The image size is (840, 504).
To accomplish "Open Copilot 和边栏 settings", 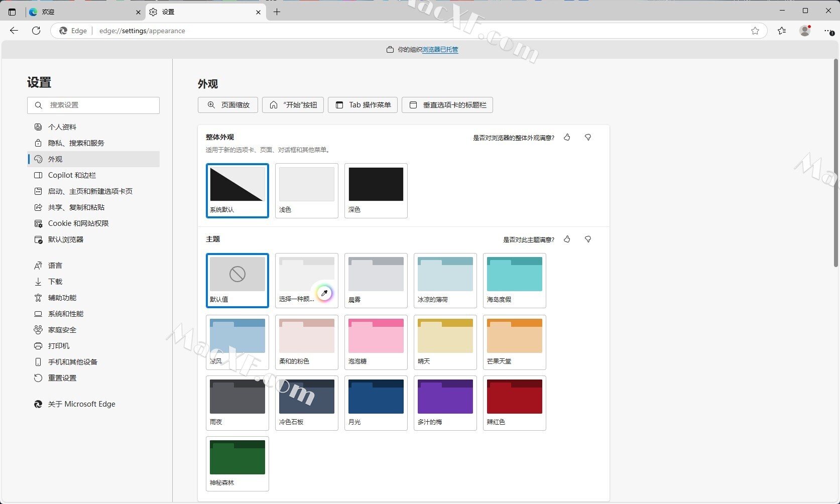I will (x=93, y=175).
